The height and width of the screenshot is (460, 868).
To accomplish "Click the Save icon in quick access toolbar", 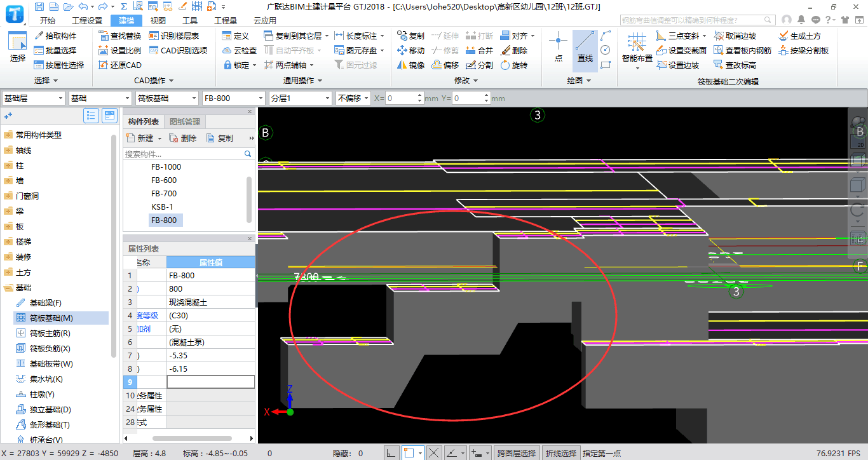I will pos(40,6).
